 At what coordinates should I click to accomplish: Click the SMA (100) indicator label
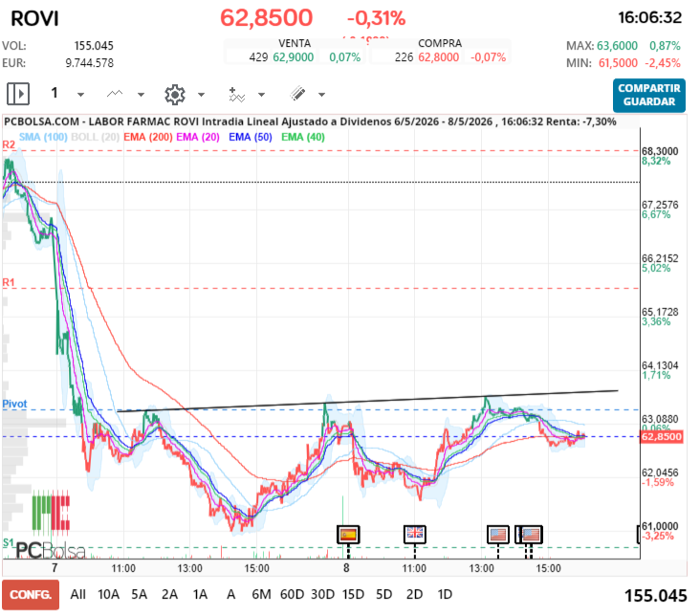point(43,137)
